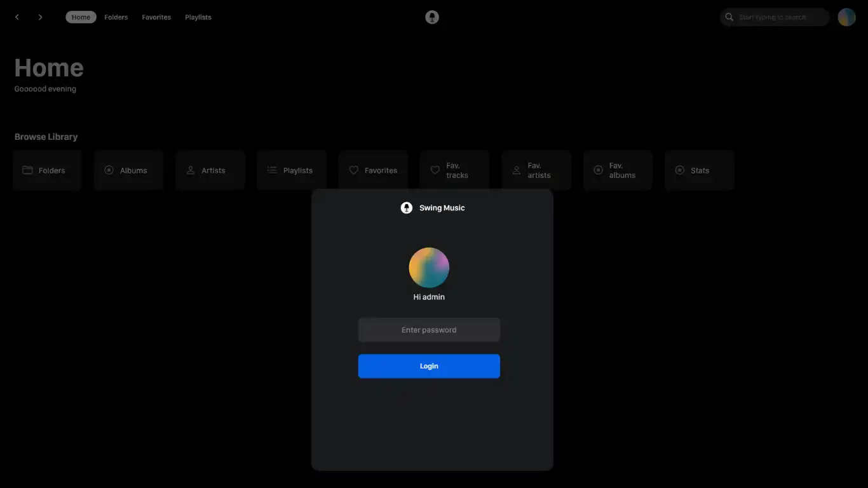Open the Playlists library card

coord(292,170)
